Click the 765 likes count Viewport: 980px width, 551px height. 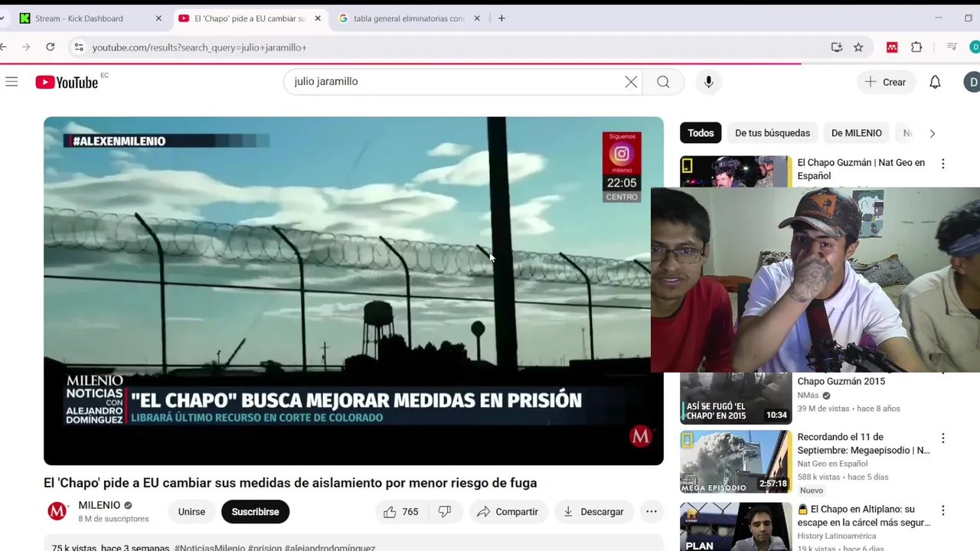pyautogui.click(x=410, y=512)
